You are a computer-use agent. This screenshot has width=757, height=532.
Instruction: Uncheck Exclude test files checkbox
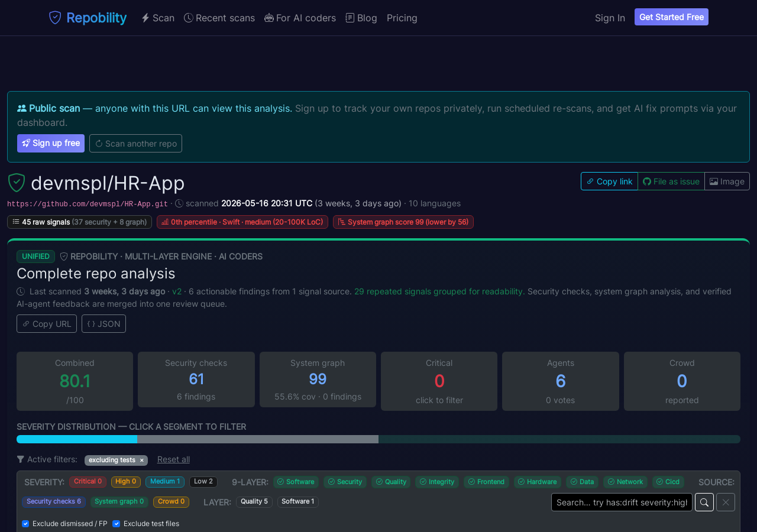tap(116, 524)
